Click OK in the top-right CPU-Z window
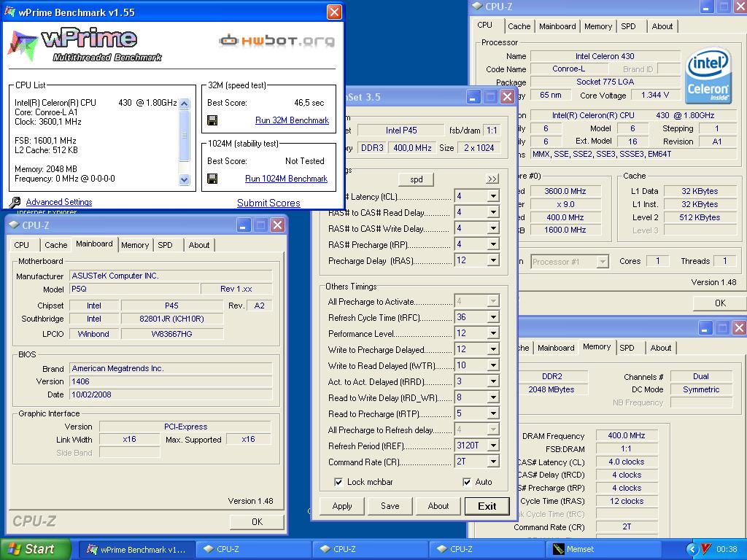The image size is (747, 560). [x=720, y=303]
